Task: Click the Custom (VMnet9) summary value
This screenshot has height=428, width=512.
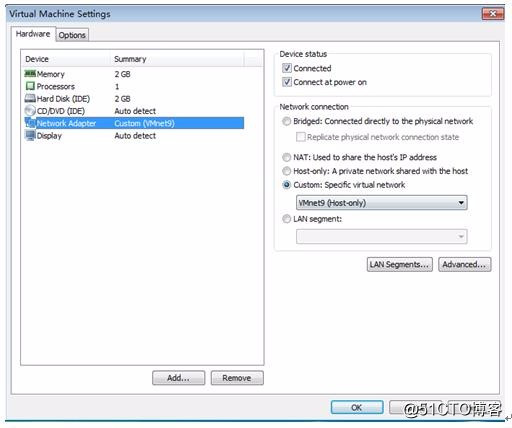Action: click(144, 123)
